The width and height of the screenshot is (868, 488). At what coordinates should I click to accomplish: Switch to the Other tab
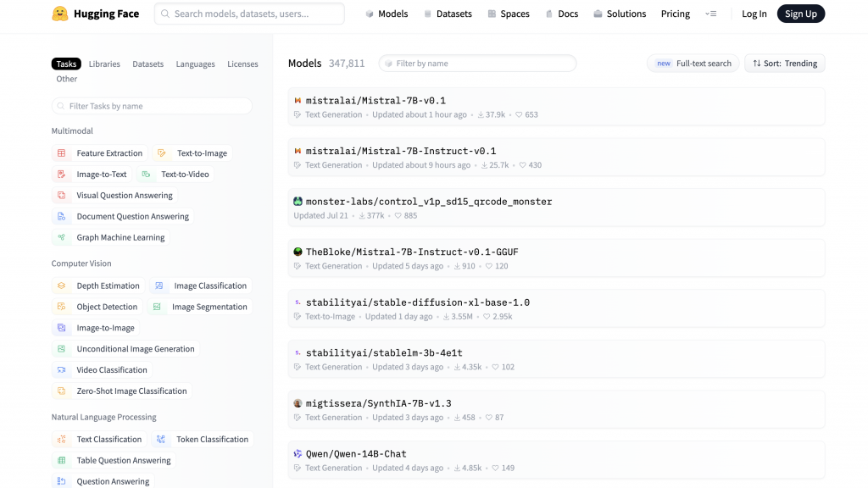66,79
